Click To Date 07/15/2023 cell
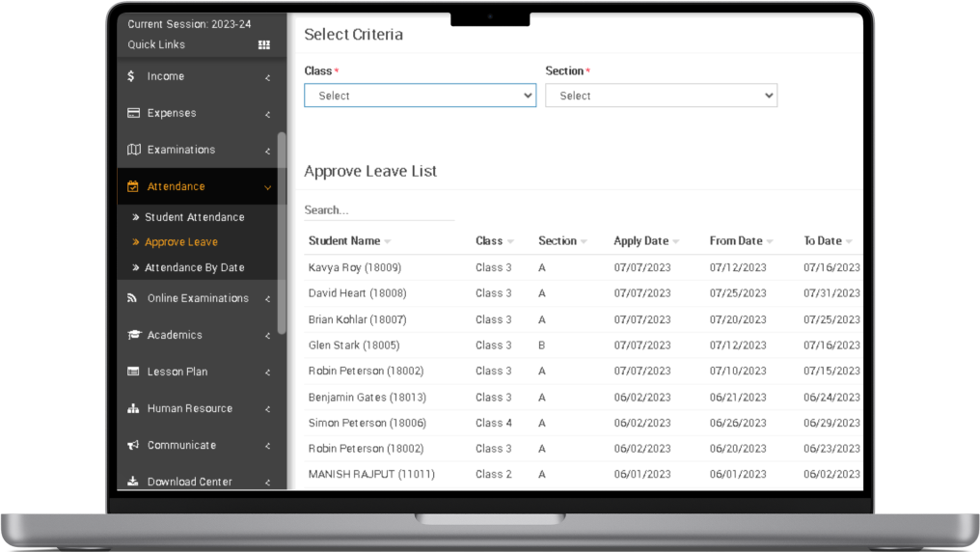 pos(831,371)
